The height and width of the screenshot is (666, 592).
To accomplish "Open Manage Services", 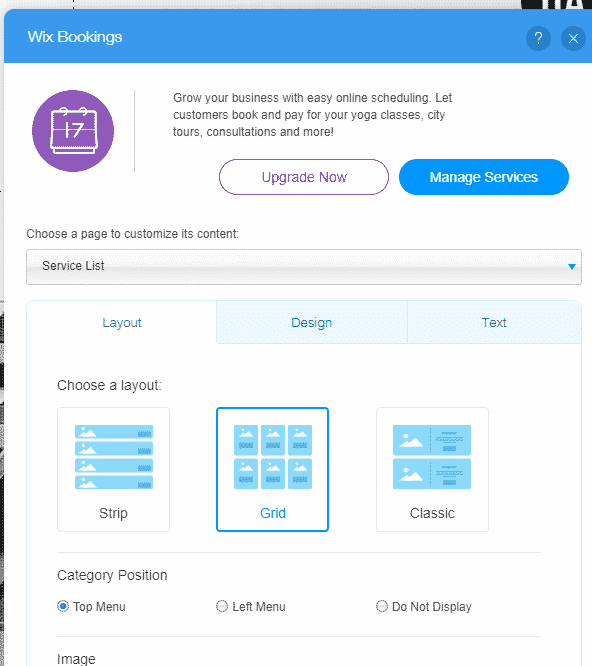I will click(484, 177).
